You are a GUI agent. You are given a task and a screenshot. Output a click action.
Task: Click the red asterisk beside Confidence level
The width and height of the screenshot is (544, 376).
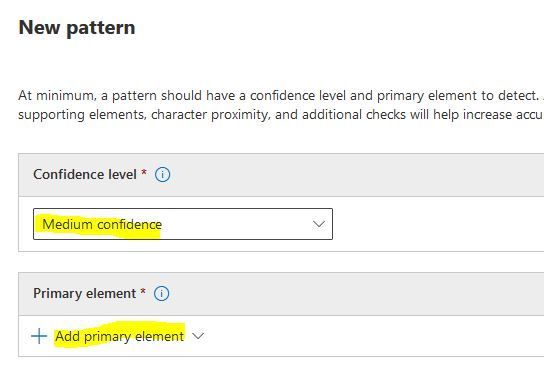(144, 172)
